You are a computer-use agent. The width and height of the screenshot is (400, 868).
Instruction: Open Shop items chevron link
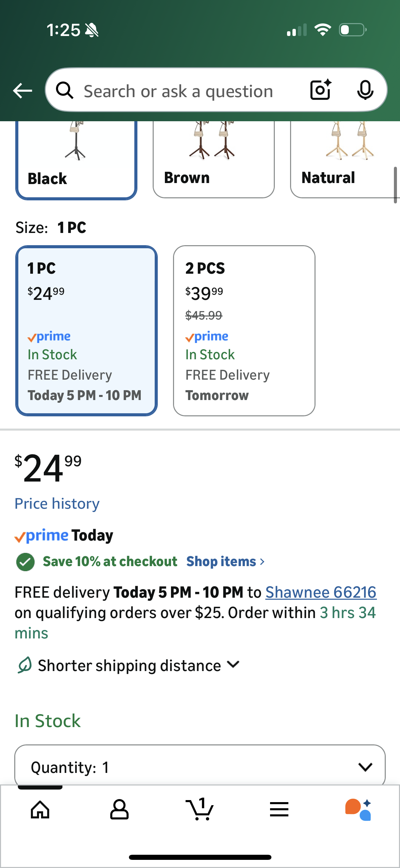click(x=225, y=562)
